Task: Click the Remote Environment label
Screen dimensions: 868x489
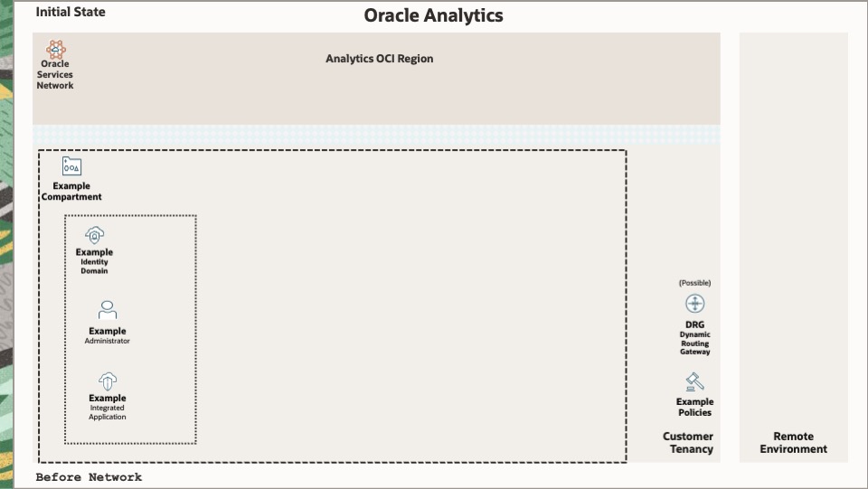Action: click(x=793, y=443)
